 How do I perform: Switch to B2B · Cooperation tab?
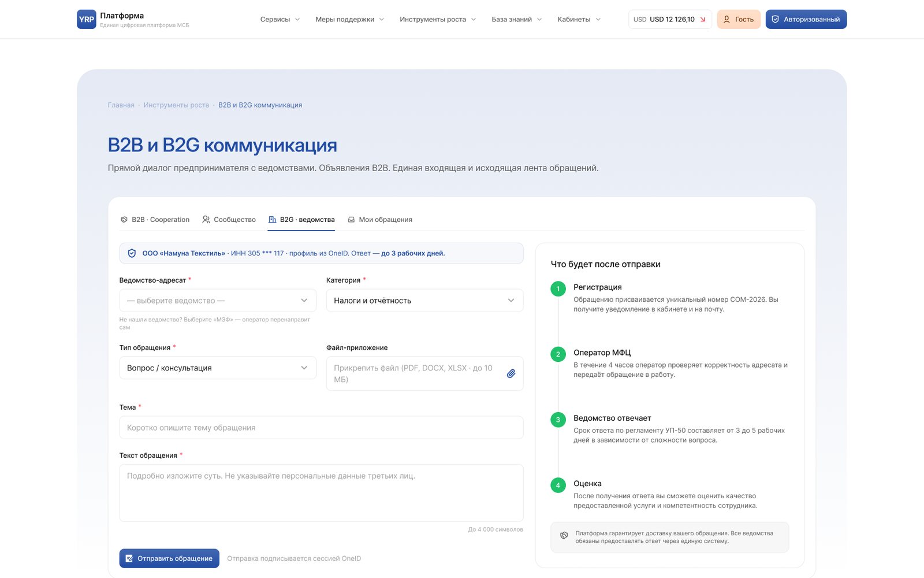155,220
